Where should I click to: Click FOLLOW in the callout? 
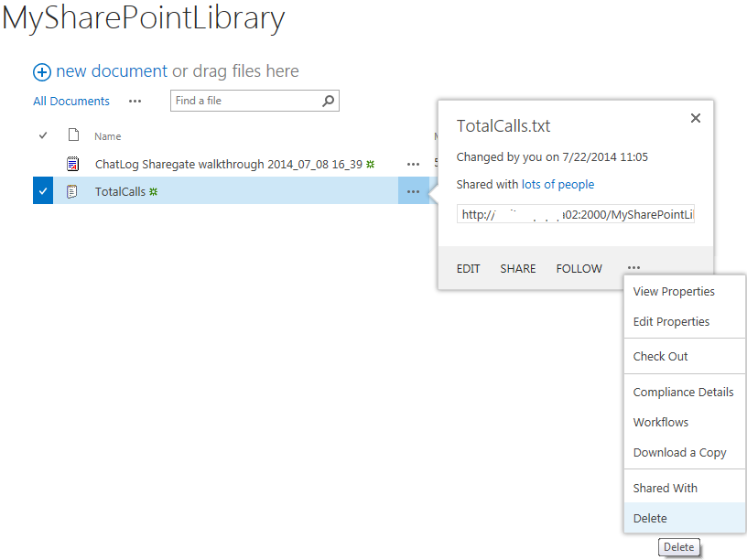579,269
